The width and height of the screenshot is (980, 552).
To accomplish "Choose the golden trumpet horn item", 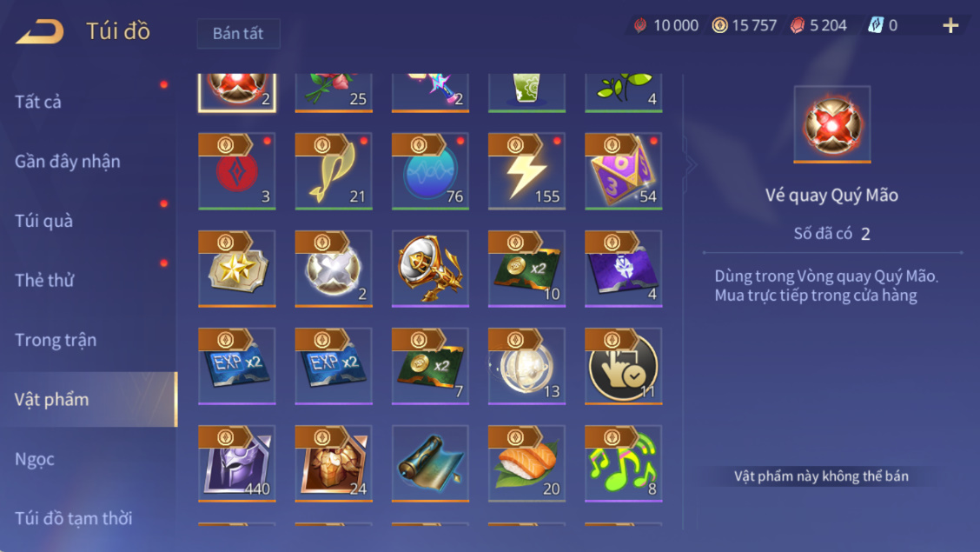I will click(430, 269).
